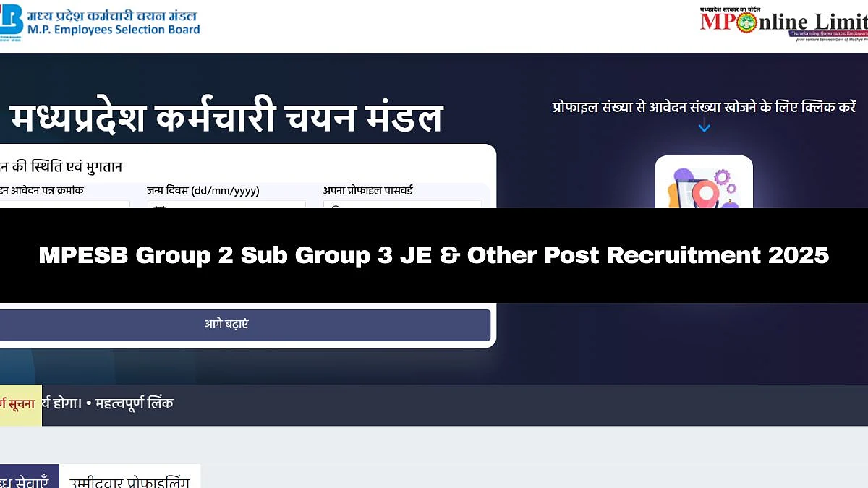Image resolution: width=868 pixels, height=488 pixels.
Task: Open the उम्मीदवार प्रोफाइलिंग tab
Action: coord(130,477)
